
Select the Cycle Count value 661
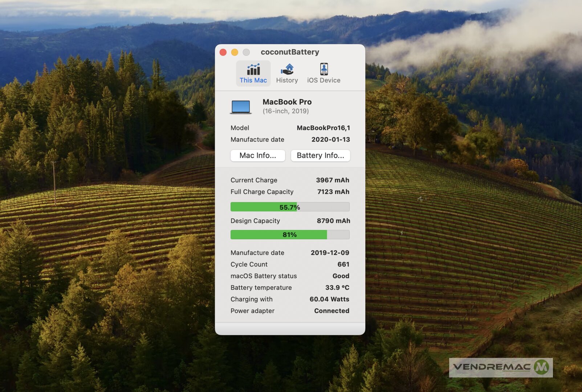point(343,264)
